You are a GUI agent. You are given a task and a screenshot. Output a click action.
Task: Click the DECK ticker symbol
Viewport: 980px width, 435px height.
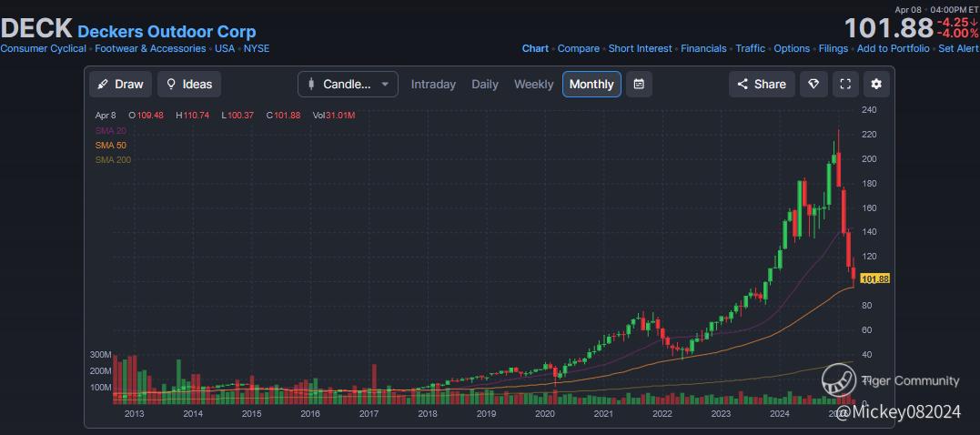point(36,29)
